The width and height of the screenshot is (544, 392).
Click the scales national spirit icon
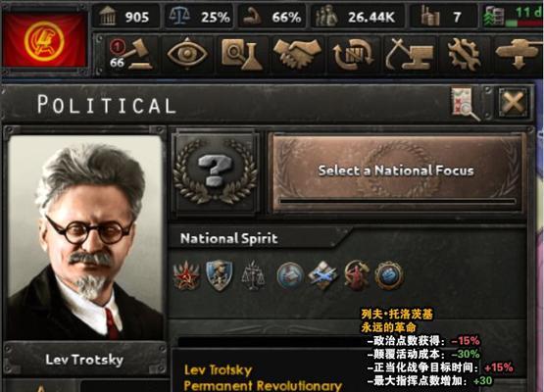pyautogui.click(x=253, y=276)
